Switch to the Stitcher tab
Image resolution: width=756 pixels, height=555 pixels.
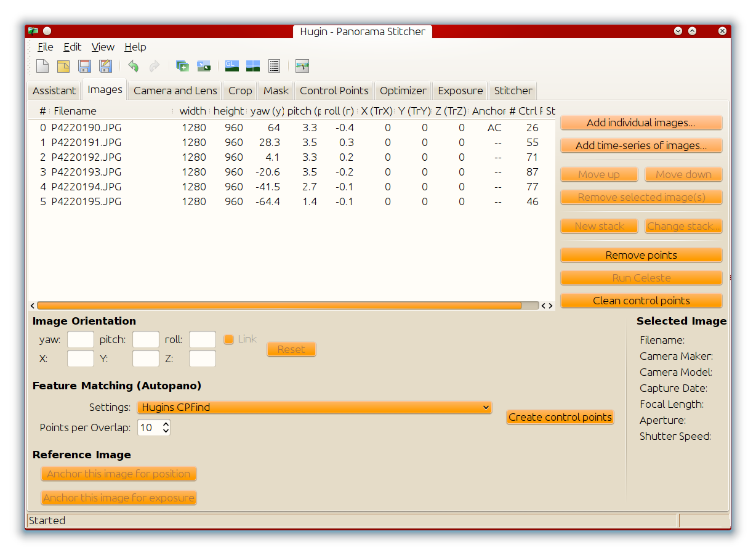point(513,91)
